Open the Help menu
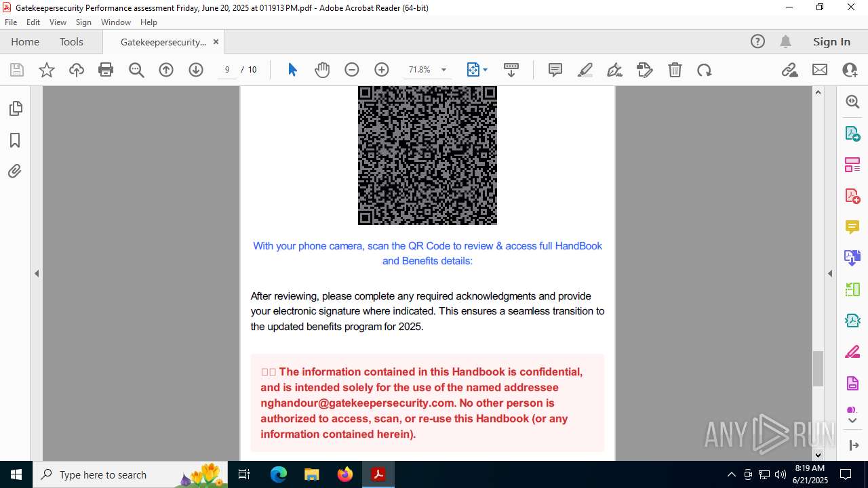Screen dimensions: 868x488 [149, 22]
